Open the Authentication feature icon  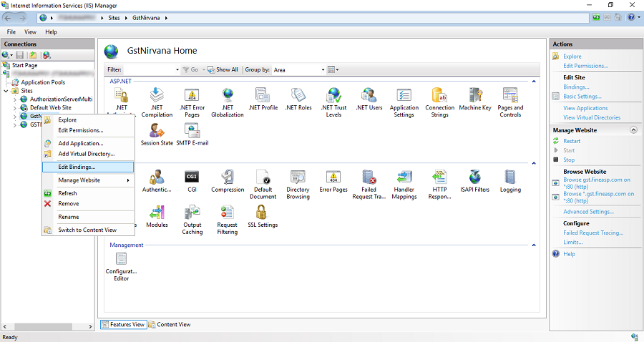point(157,182)
